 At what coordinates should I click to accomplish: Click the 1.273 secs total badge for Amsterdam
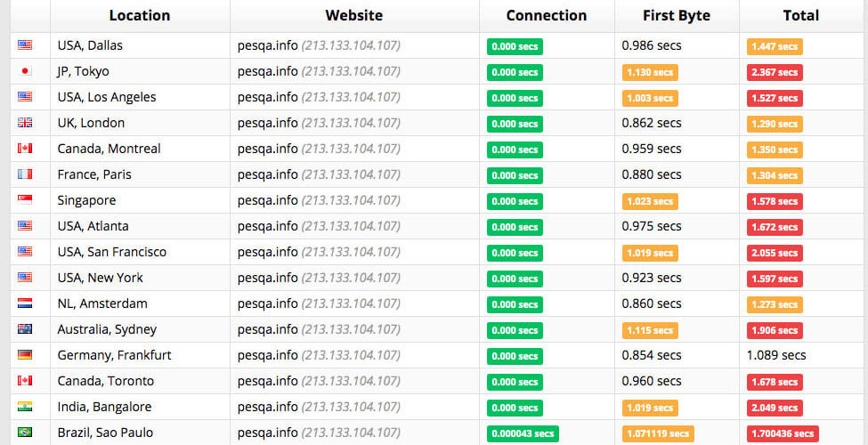tap(775, 304)
